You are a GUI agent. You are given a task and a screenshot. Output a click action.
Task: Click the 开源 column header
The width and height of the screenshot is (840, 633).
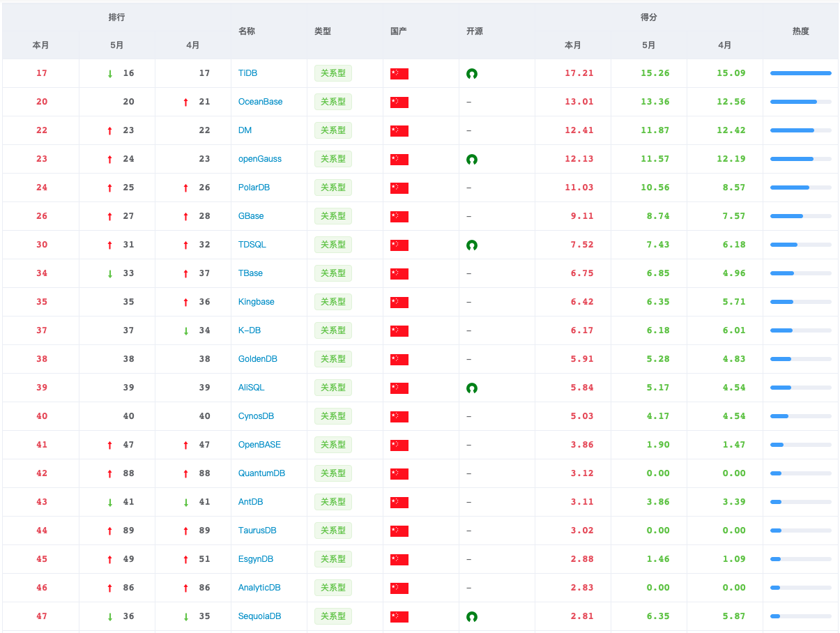point(475,31)
